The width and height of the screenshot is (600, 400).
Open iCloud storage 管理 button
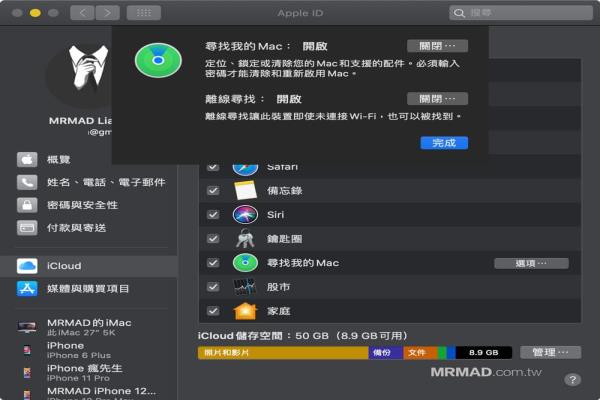[550, 352]
